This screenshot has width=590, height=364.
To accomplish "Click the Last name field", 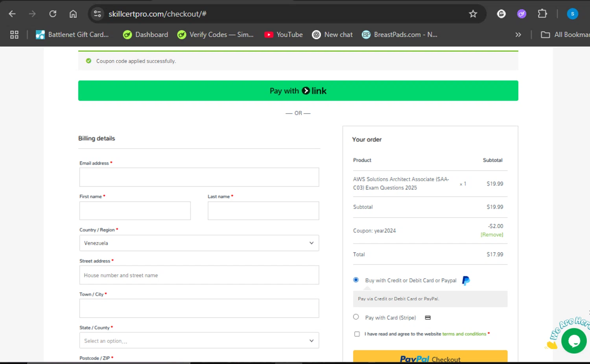I will (x=263, y=211).
